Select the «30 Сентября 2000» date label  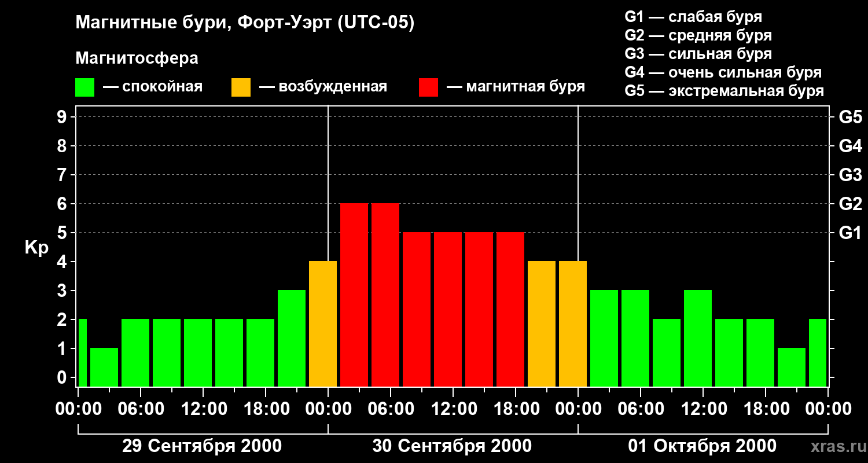click(452, 446)
